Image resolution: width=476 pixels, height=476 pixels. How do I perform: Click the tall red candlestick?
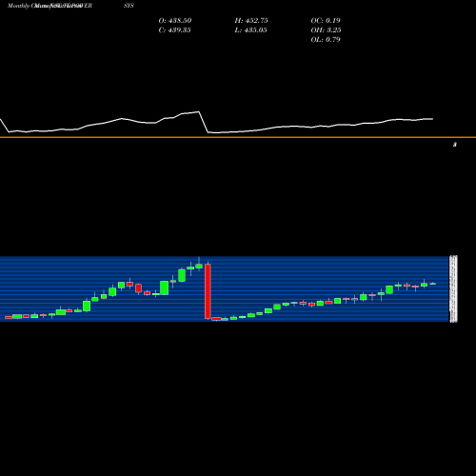click(208, 291)
